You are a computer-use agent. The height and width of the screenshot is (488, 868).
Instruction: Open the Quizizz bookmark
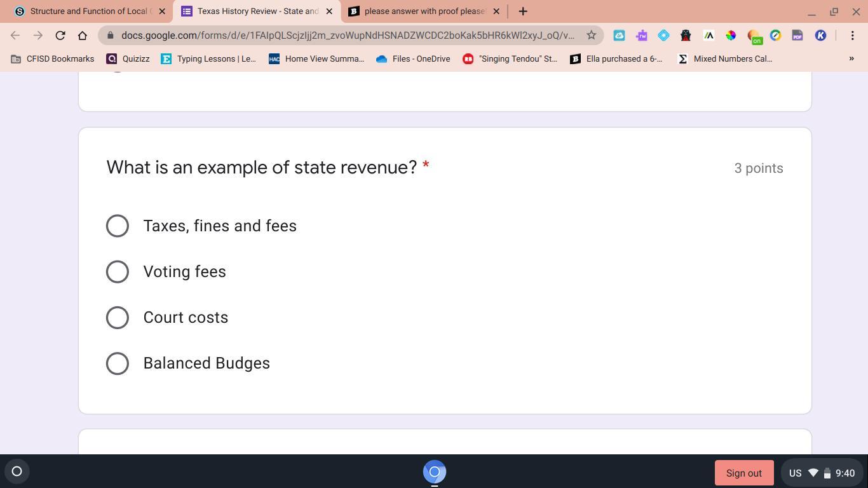coord(128,58)
